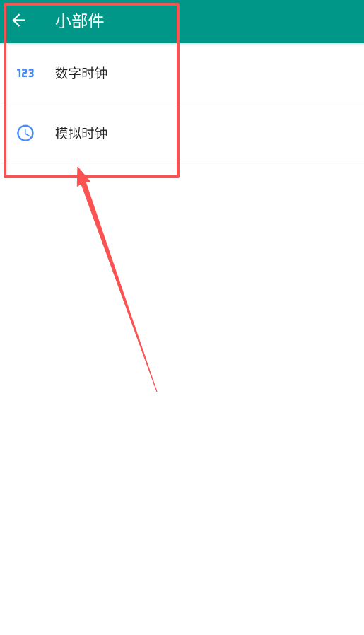This screenshot has height=635, width=364.
Task: Tap the round clock icon beside 模拟时钟
Action: coord(25,133)
